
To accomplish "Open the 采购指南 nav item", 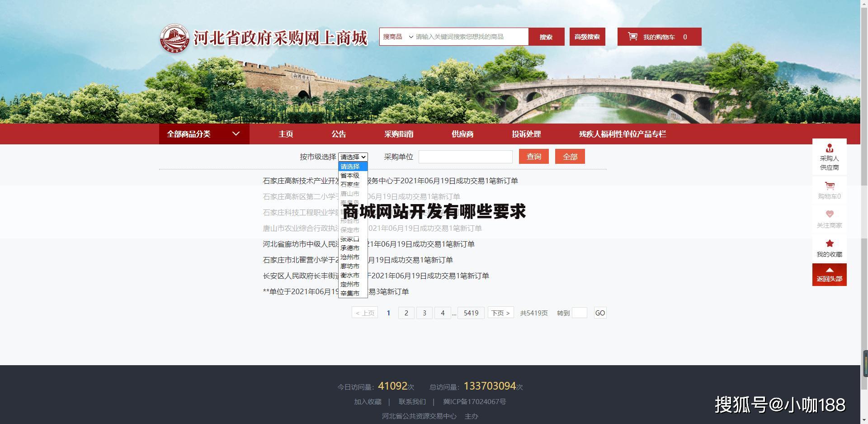I will (x=399, y=134).
